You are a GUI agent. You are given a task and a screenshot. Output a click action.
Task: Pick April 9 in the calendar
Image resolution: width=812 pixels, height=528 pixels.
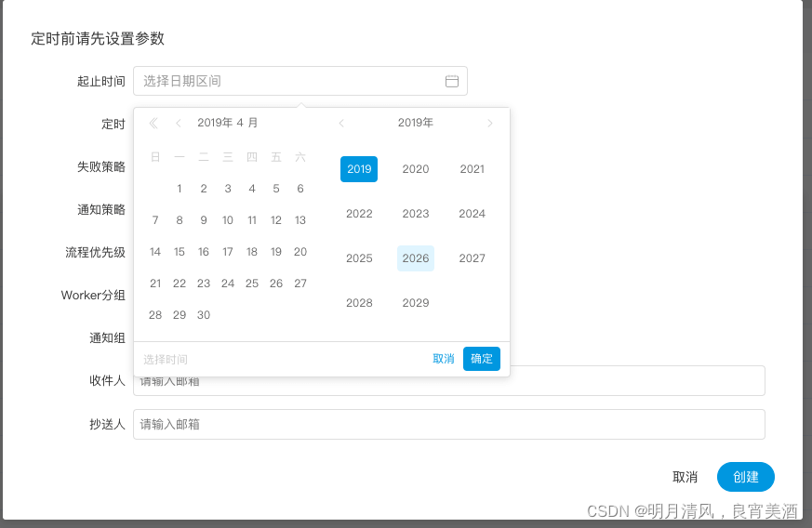pyautogui.click(x=204, y=220)
